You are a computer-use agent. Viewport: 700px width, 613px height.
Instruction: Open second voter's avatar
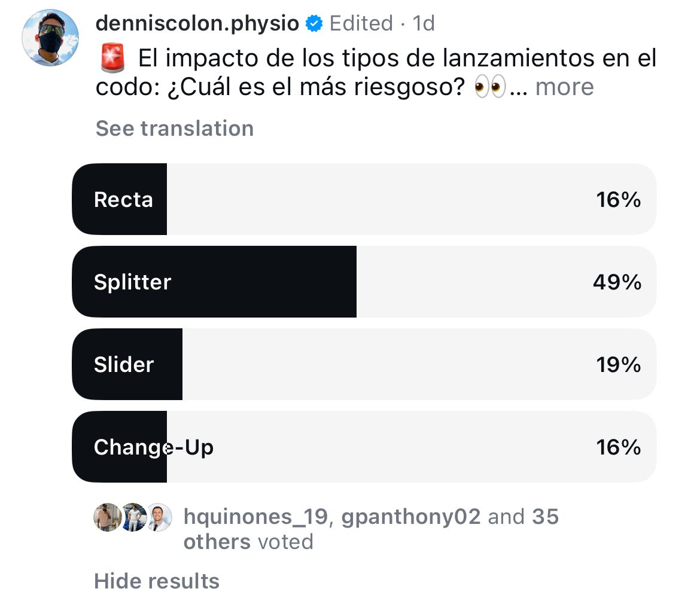tap(133, 517)
